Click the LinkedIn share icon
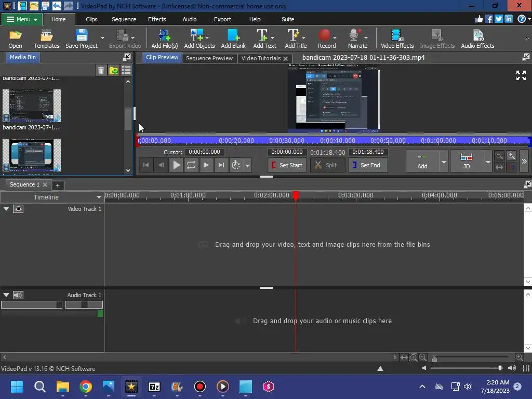This screenshot has width=532, height=399. (509, 19)
